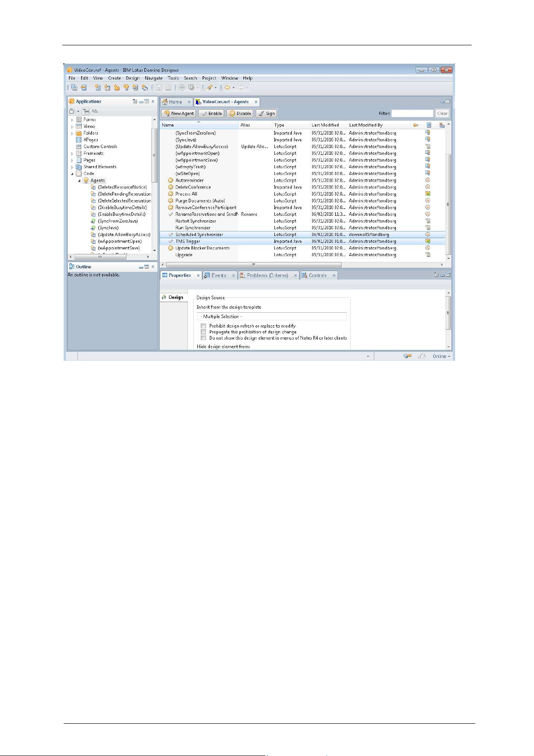Close the Properties tab
This screenshot has width=534, height=756.
[198, 275]
